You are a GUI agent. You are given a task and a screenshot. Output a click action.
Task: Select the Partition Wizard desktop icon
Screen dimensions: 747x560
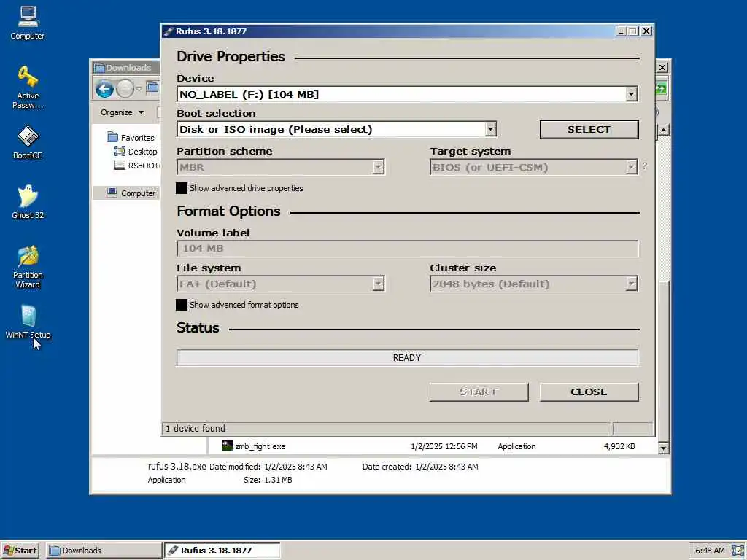click(x=28, y=267)
